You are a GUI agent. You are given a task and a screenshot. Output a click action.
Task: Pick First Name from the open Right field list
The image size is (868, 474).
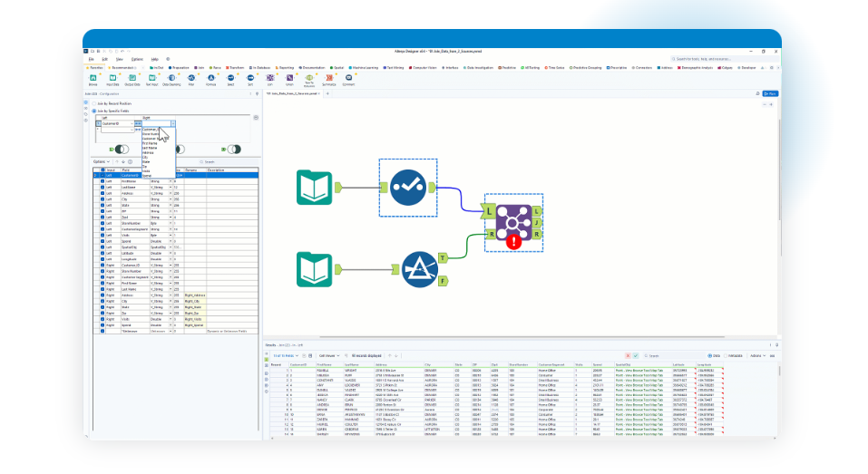pos(150,144)
